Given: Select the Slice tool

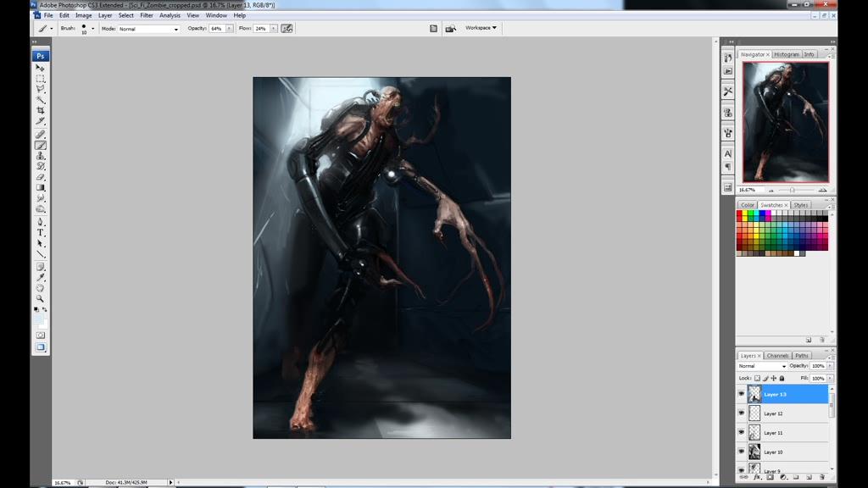Looking at the screenshot, I should 40,120.
